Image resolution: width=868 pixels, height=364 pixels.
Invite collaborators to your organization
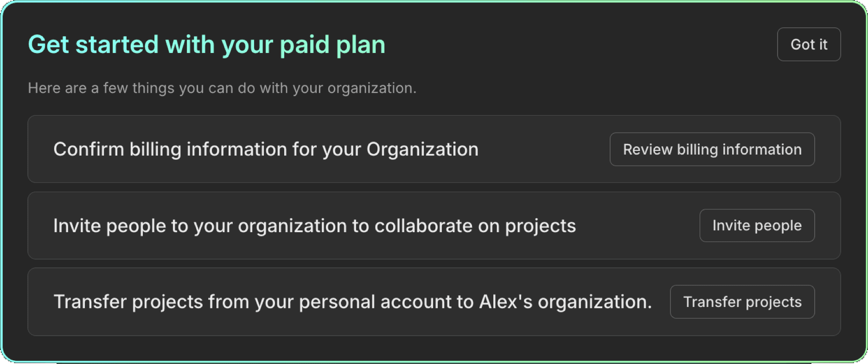(757, 225)
